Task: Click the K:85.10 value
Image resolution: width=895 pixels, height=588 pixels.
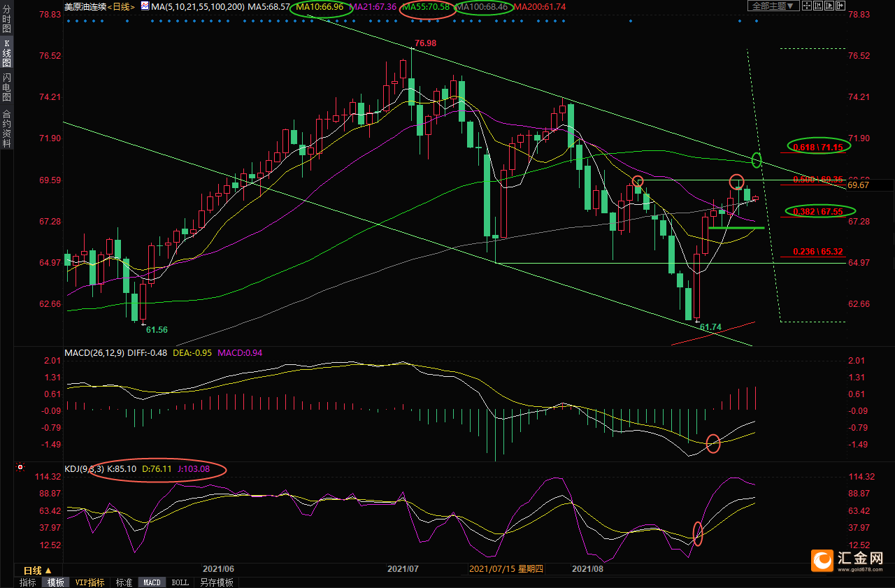Action: pyautogui.click(x=122, y=468)
